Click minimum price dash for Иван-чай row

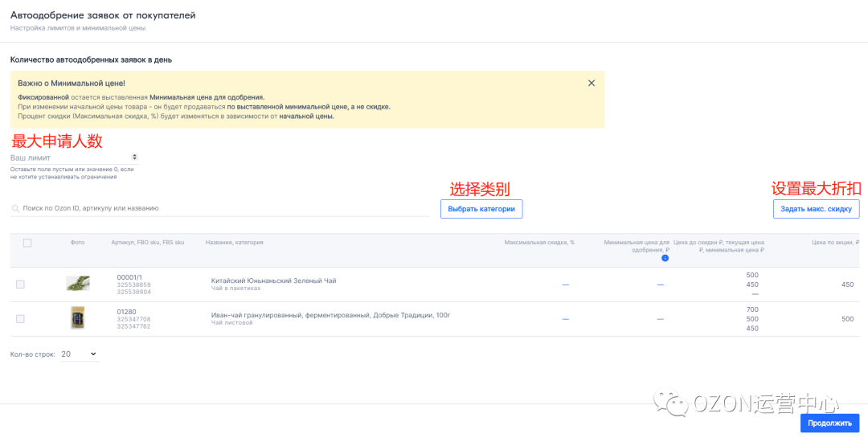point(661,319)
